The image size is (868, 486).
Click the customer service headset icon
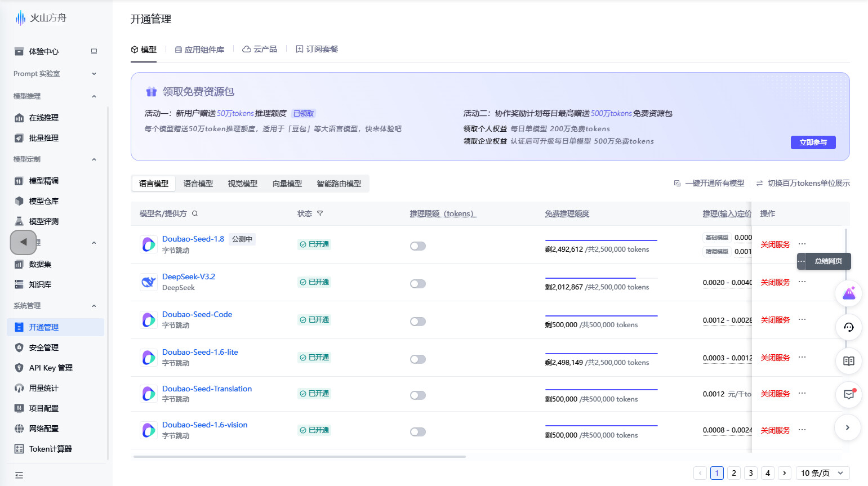tap(848, 328)
